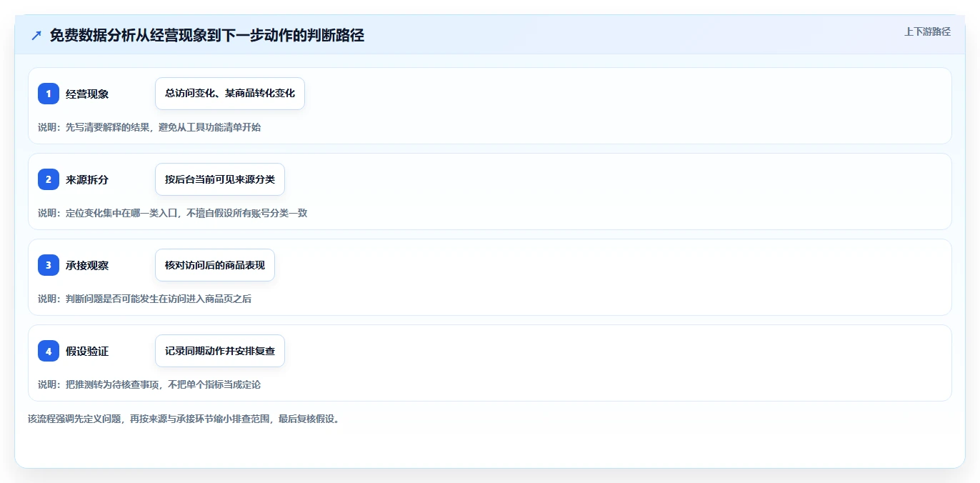Click the note 把推测转为待核查事项

pyautogui.click(x=149, y=384)
